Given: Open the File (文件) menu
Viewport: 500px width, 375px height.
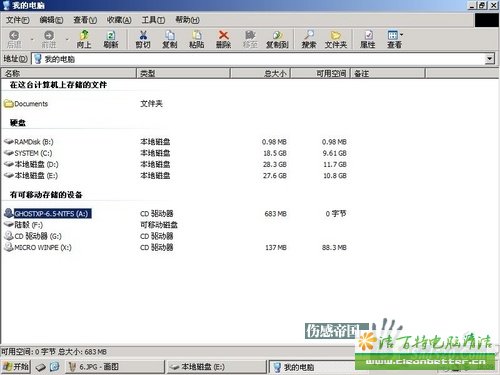Looking at the screenshot, I should [18, 20].
